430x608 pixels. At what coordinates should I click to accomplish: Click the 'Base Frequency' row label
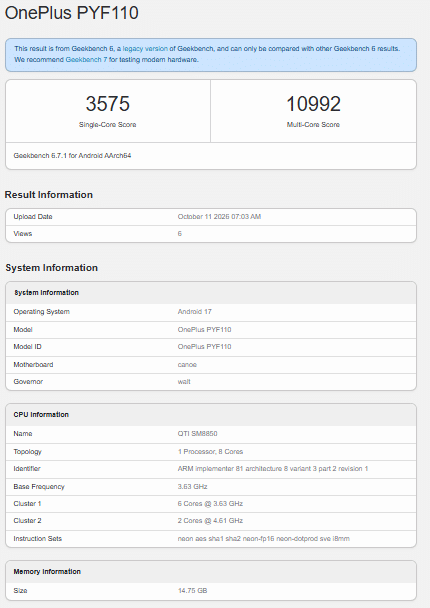[x=39, y=487]
